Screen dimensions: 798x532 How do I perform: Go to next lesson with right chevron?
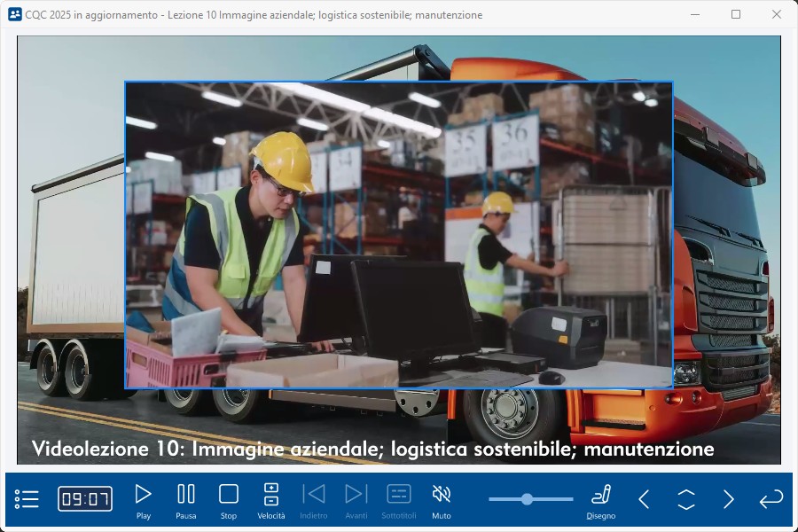pyautogui.click(x=729, y=499)
